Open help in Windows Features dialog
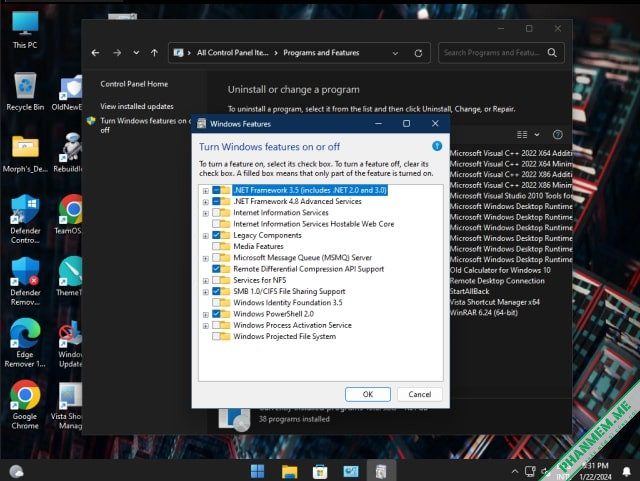 [437, 146]
